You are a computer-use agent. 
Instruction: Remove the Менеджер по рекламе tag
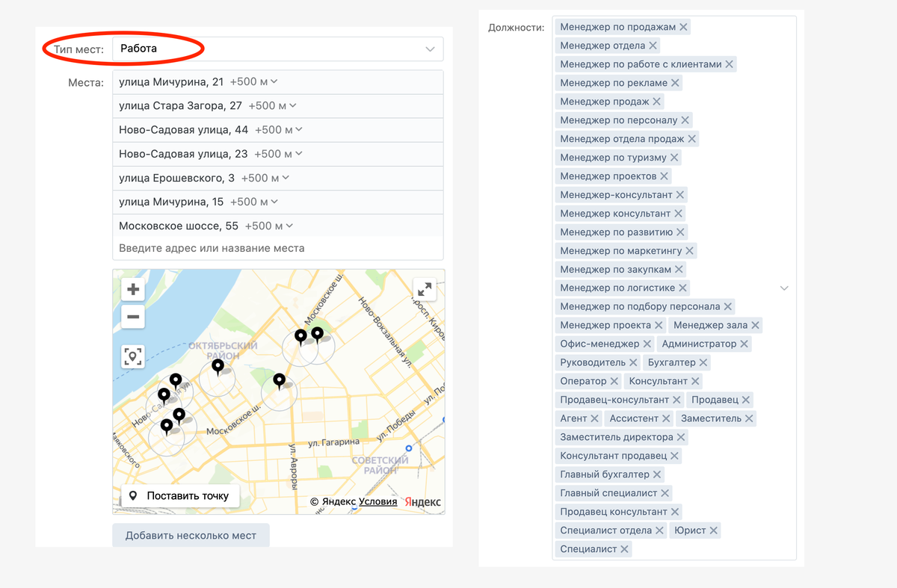(x=675, y=83)
